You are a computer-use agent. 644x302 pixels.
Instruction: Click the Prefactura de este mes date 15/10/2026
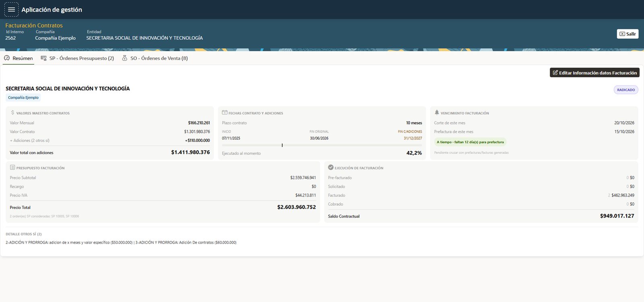point(624,132)
